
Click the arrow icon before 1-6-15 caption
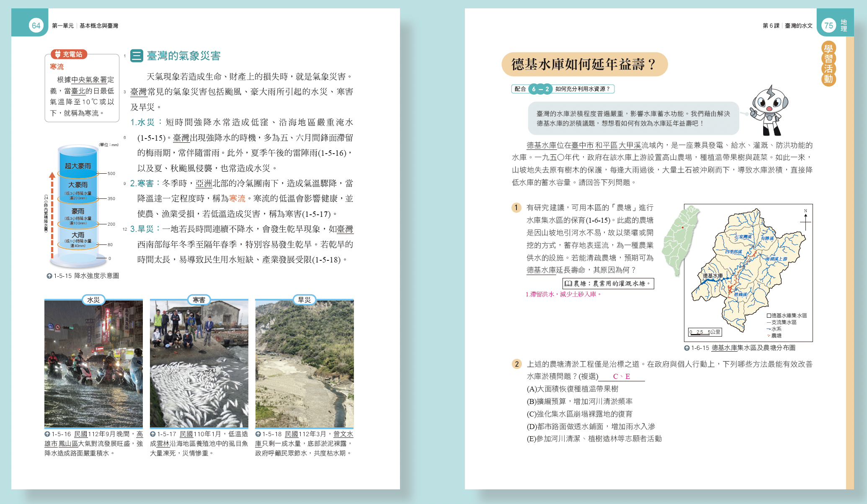(687, 348)
